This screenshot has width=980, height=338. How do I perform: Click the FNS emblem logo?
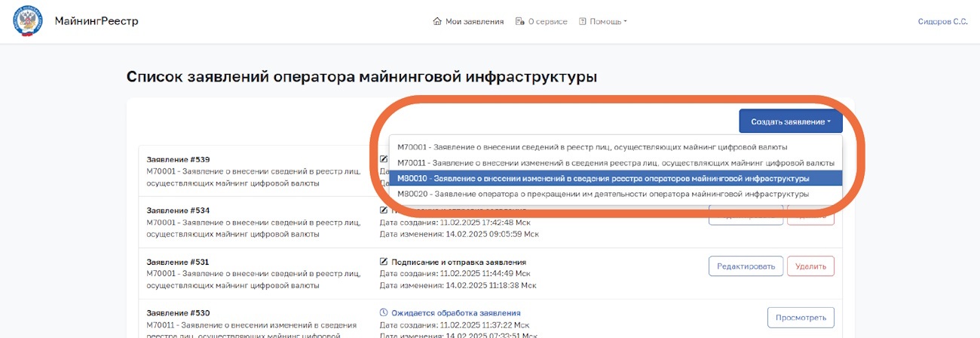(x=29, y=21)
